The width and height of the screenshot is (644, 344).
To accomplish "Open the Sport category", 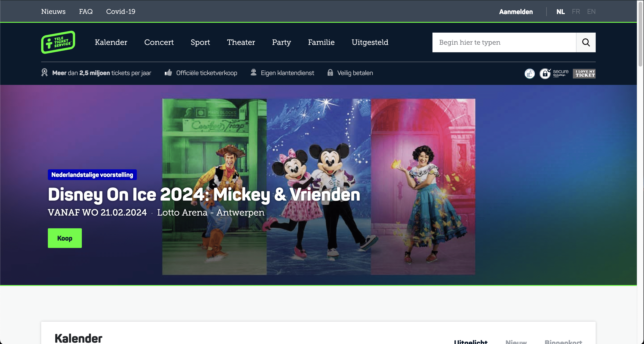I will pos(200,42).
